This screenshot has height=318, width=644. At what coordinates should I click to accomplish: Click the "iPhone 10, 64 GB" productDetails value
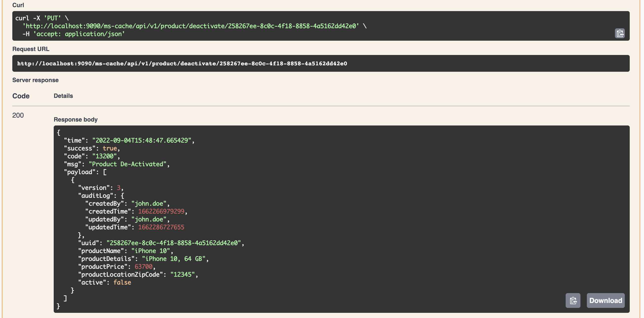(x=173, y=259)
